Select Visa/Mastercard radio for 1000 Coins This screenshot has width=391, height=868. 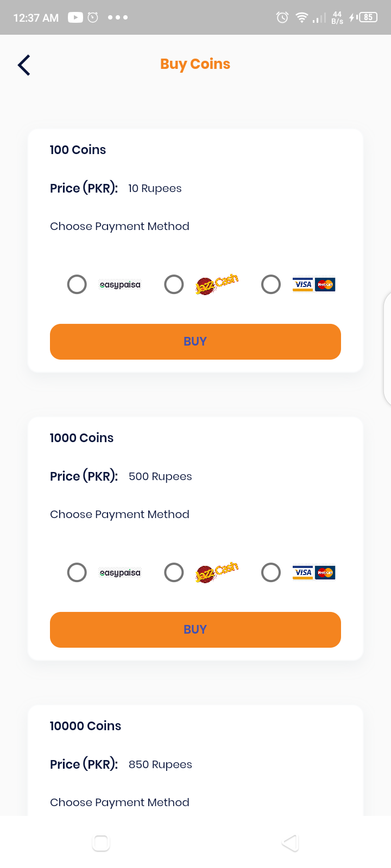(271, 572)
